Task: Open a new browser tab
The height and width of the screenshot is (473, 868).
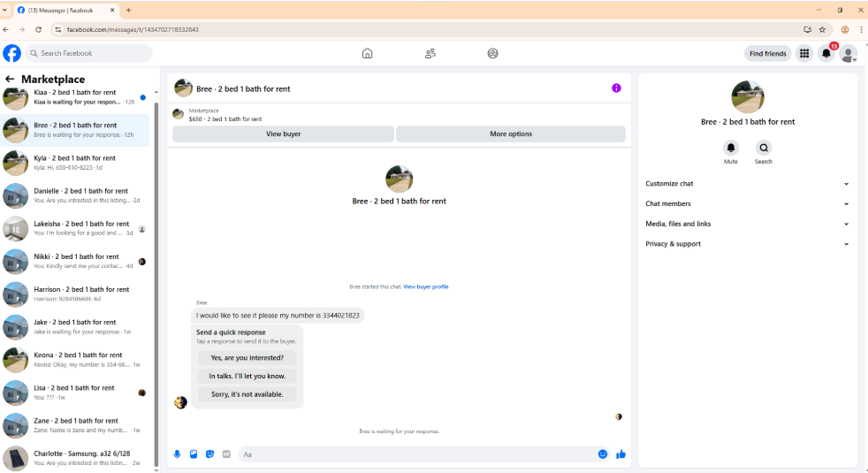Action: coord(128,10)
